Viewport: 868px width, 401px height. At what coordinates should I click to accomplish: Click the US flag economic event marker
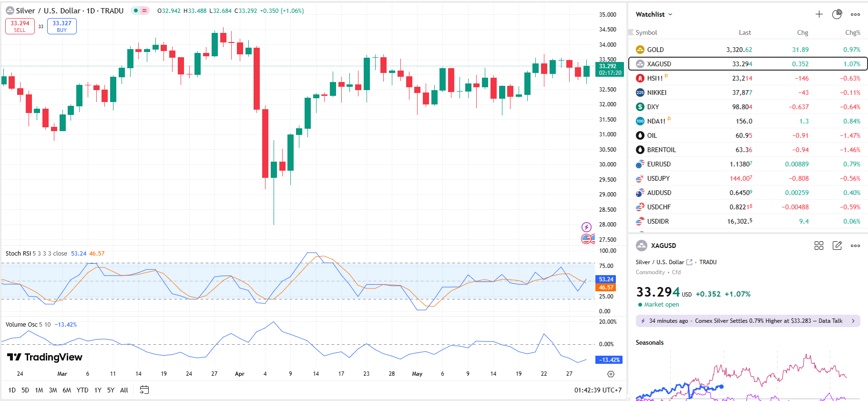[x=587, y=238]
